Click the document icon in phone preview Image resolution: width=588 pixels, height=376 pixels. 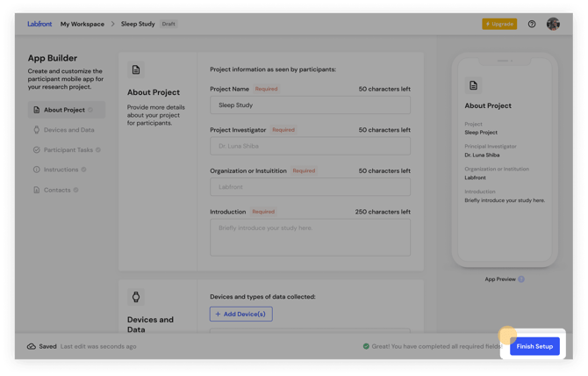(474, 85)
